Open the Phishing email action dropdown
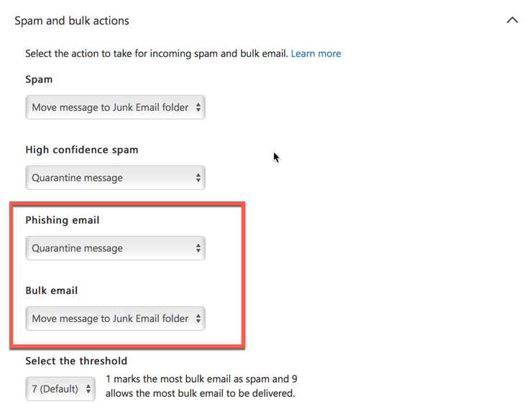 pos(115,248)
